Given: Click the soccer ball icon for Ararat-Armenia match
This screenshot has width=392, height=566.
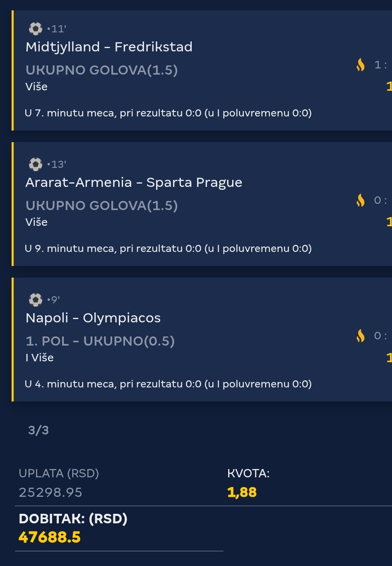Looking at the screenshot, I should pyautogui.click(x=36, y=164).
